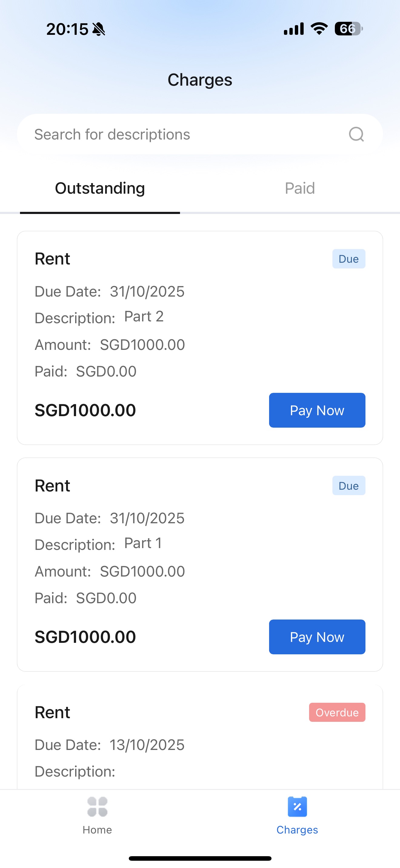This screenshot has width=400, height=868.
Task: Open the rent charge due 13/10/2025
Action: click(x=52, y=712)
